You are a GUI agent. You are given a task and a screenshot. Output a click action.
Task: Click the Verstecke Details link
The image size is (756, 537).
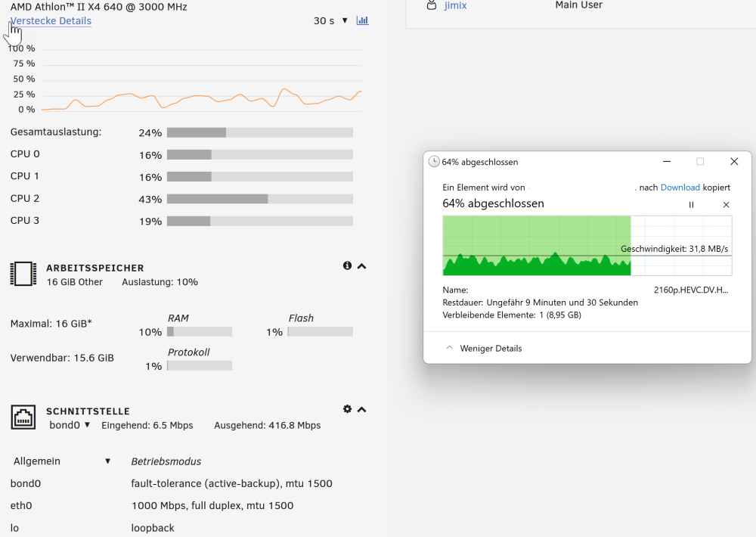51,20
